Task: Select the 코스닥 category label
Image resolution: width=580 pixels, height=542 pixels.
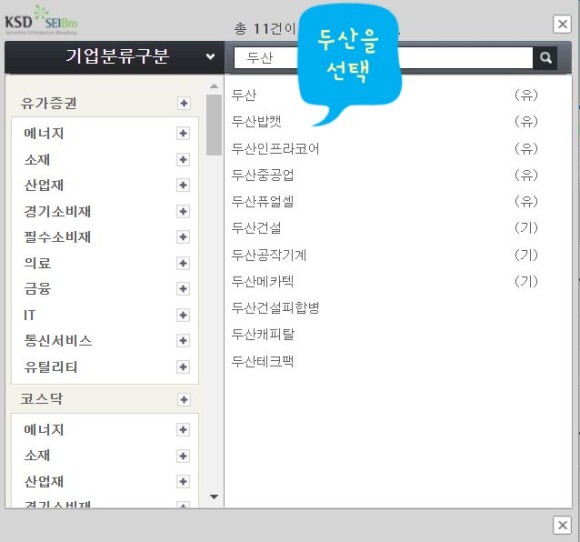Action: pyautogui.click(x=41, y=399)
